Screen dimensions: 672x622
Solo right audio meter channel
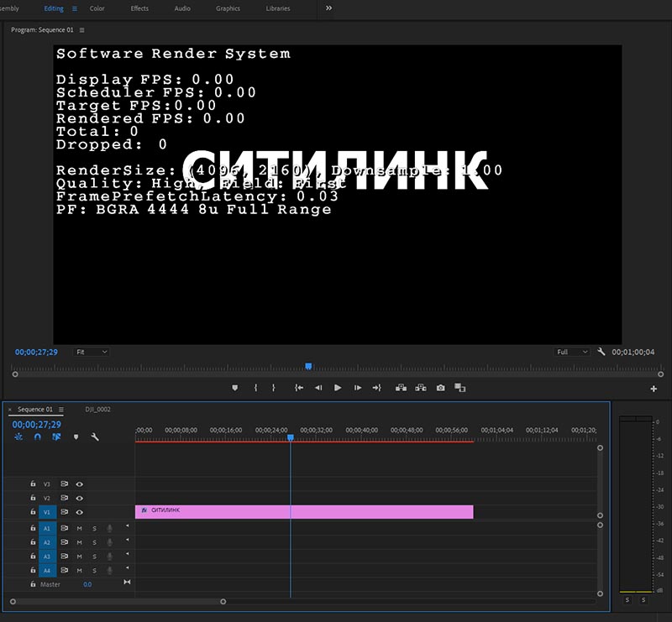643,600
